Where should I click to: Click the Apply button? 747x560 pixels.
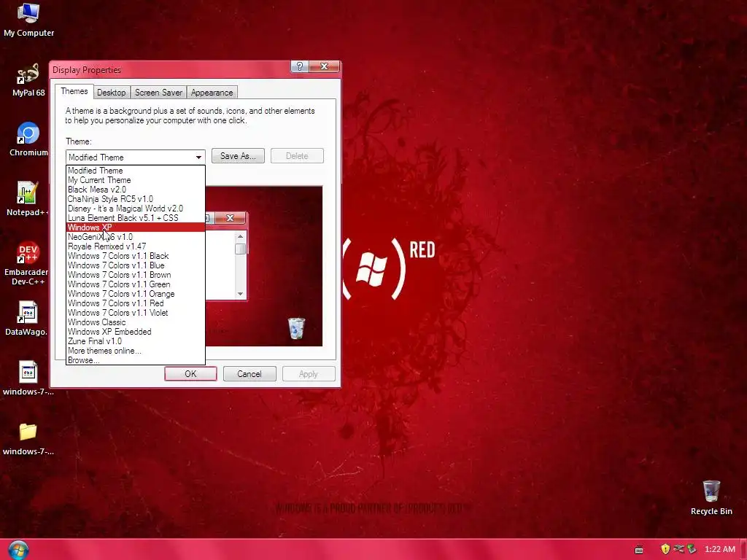pyautogui.click(x=309, y=374)
